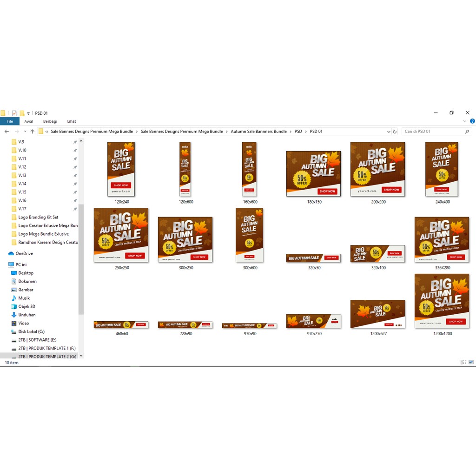This screenshot has width=476, height=476.
Task: Open 2TB PRODUK TEMPLATE 1 (F:) drive
Action: (x=47, y=349)
